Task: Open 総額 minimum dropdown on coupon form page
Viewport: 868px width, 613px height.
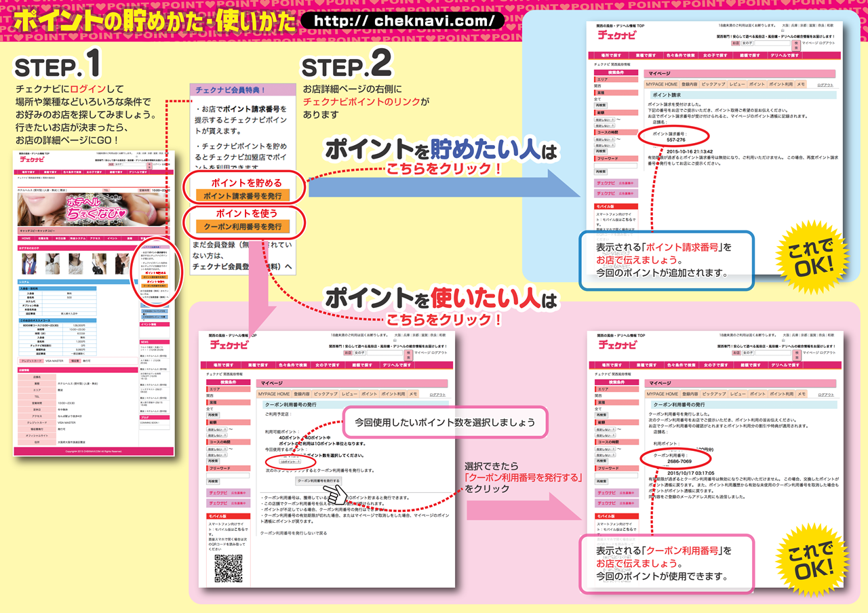Action: click(217, 429)
